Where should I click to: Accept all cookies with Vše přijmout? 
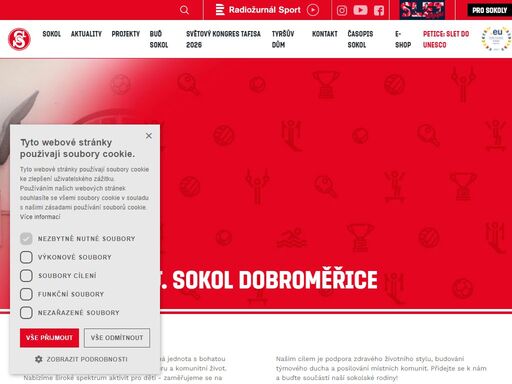(x=49, y=338)
